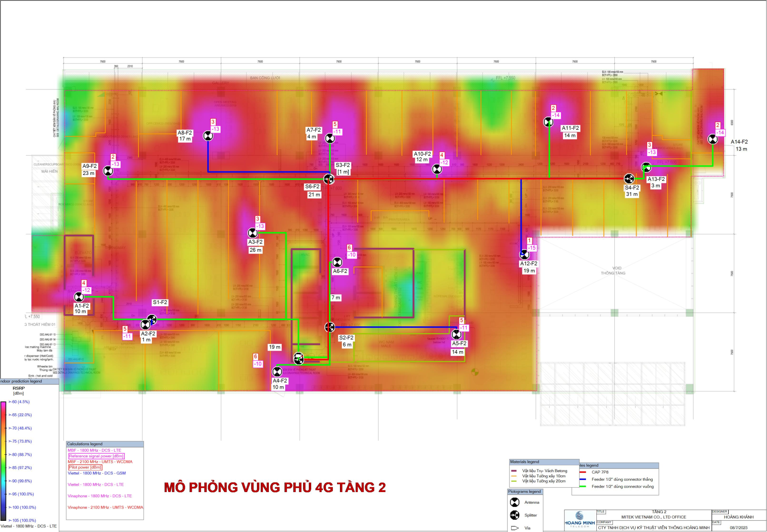This screenshot has width=767, height=532.
Task: Click Viettel 1800 MHz DCS LTE legend entry
Action: tap(95, 484)
